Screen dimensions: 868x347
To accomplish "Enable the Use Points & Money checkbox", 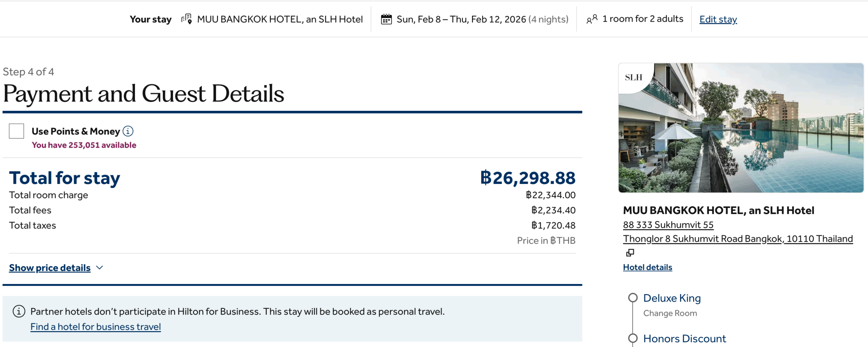I will coord(17,131).
